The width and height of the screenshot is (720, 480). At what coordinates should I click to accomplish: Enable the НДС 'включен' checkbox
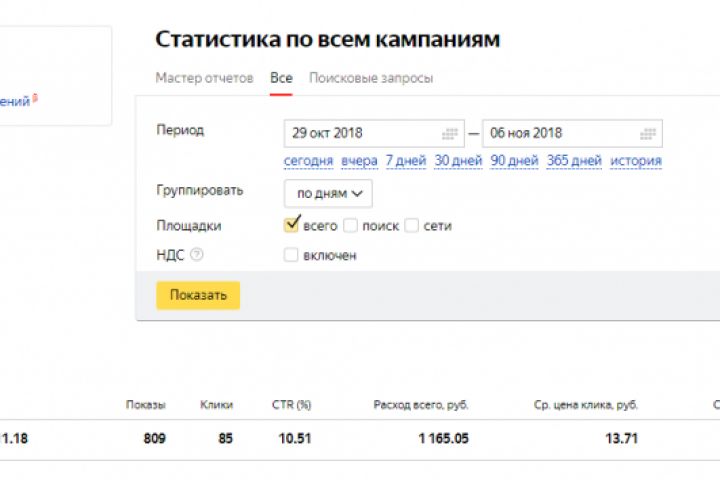pos(291,255)
